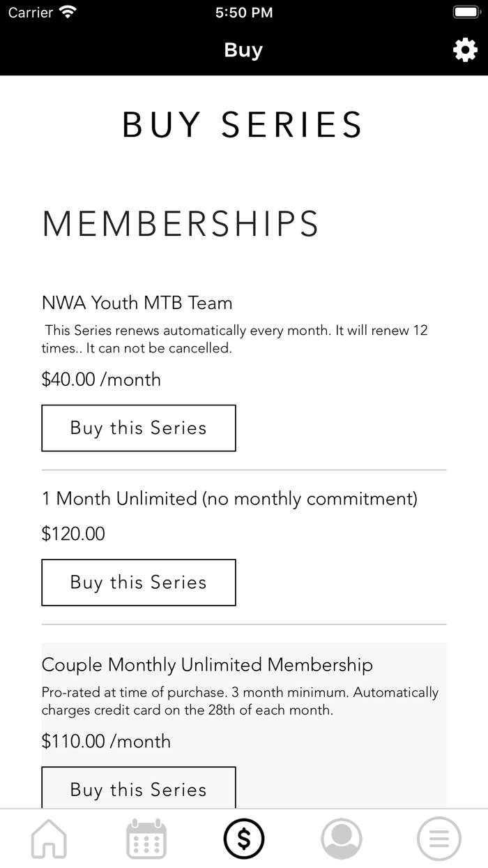Select the 1 Month Unlimited title
Image resolution: width=488 pixels, height=868 pixels.
click(229, 499)
